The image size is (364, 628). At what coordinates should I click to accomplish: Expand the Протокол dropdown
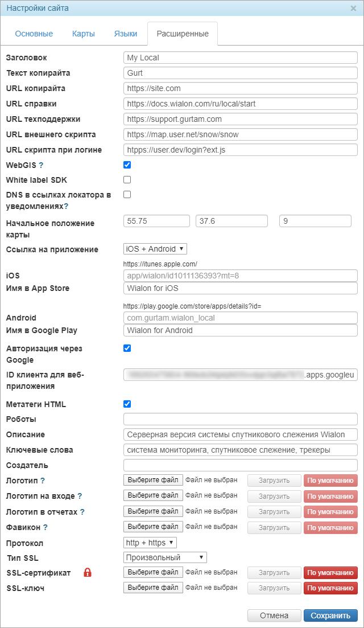pos(150,543)
